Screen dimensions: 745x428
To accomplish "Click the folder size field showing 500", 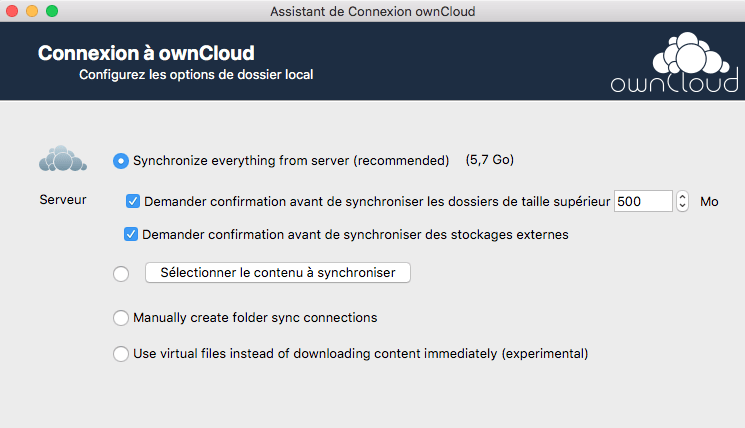I will pos(642,201).
